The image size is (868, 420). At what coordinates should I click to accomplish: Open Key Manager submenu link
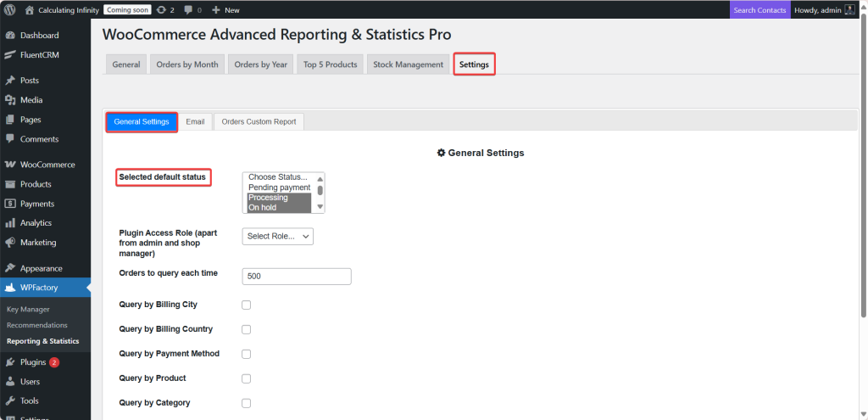click(x=28, y=309)
